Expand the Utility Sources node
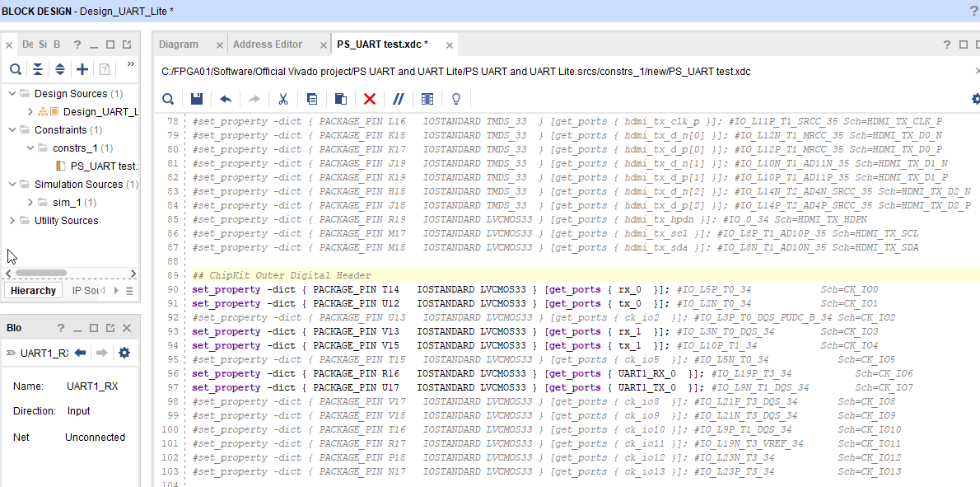The width and height of the screenshot is (980, 487). (x=12, y=221)
